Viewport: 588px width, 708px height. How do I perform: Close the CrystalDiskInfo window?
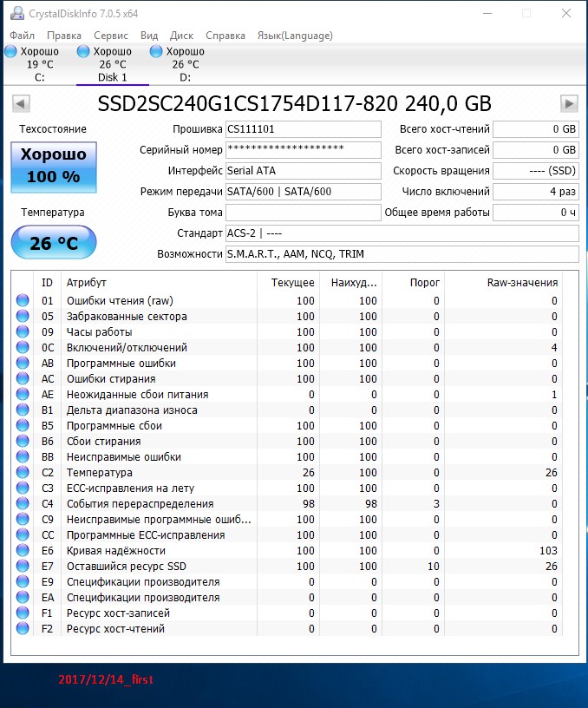(x=566, y=14)
